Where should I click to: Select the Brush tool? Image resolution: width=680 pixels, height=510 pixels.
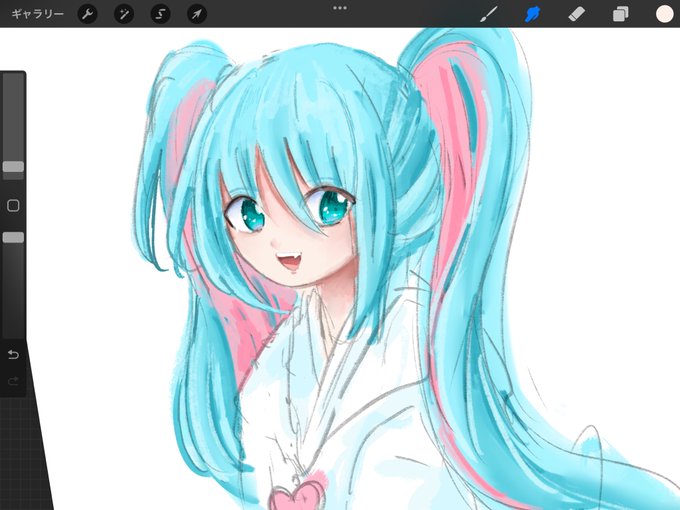489,14
